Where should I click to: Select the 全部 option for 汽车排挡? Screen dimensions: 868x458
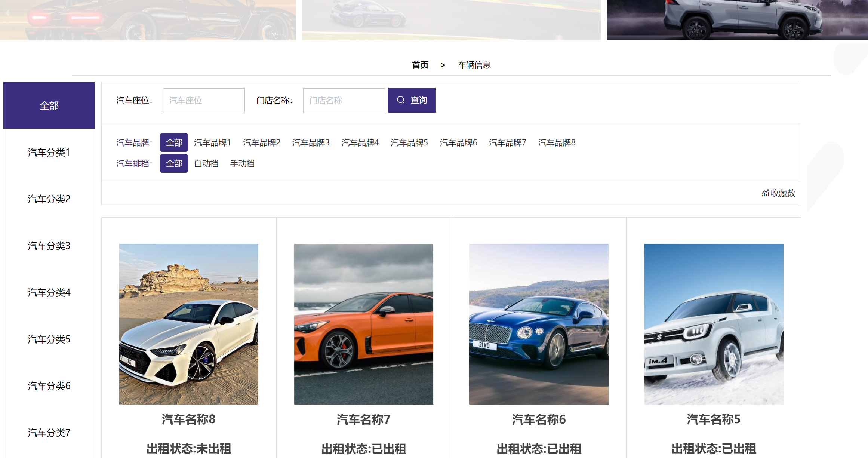tap(174, 163)
